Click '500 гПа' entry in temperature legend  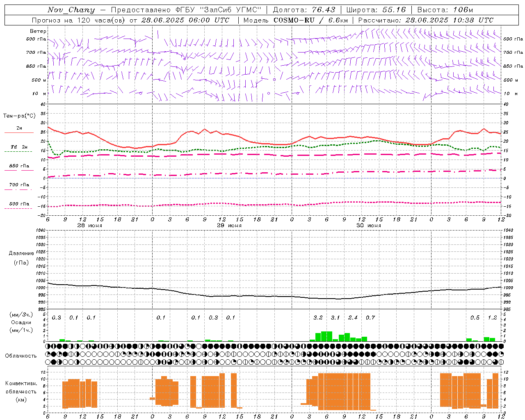[x=19, y=204]
